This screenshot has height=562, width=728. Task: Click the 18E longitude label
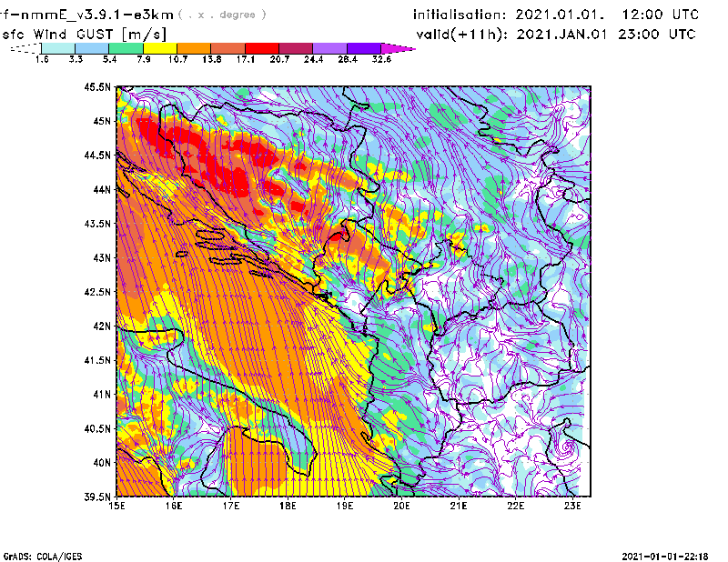tap(288, 506)
